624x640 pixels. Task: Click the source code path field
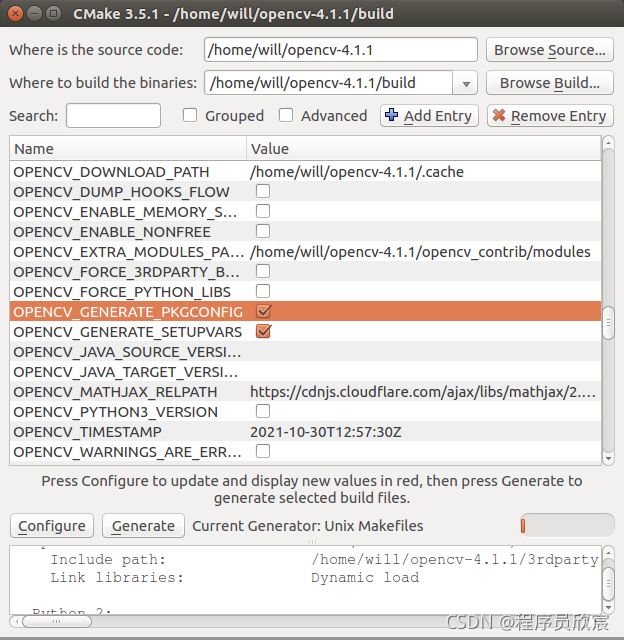(x=340, y=50)
